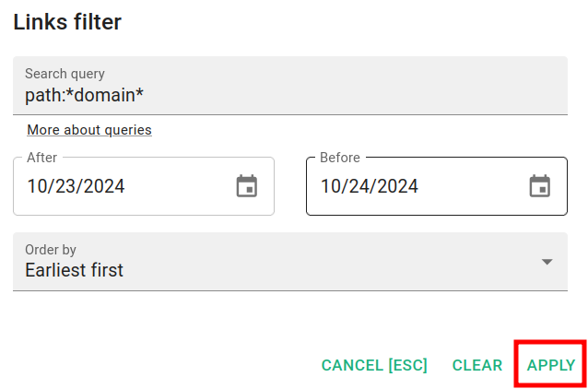
Task: Click the month portion of After date
Action: point(36,186)
